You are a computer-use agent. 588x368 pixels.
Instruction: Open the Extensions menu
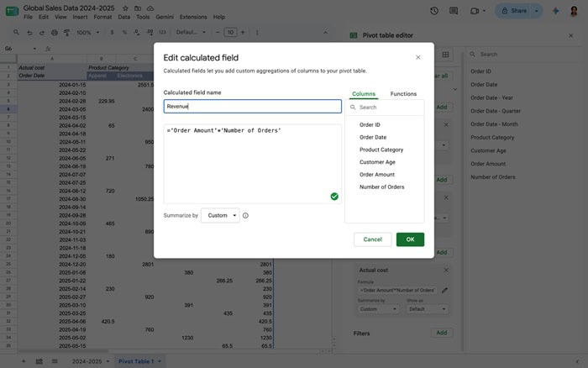pos(193,17)
